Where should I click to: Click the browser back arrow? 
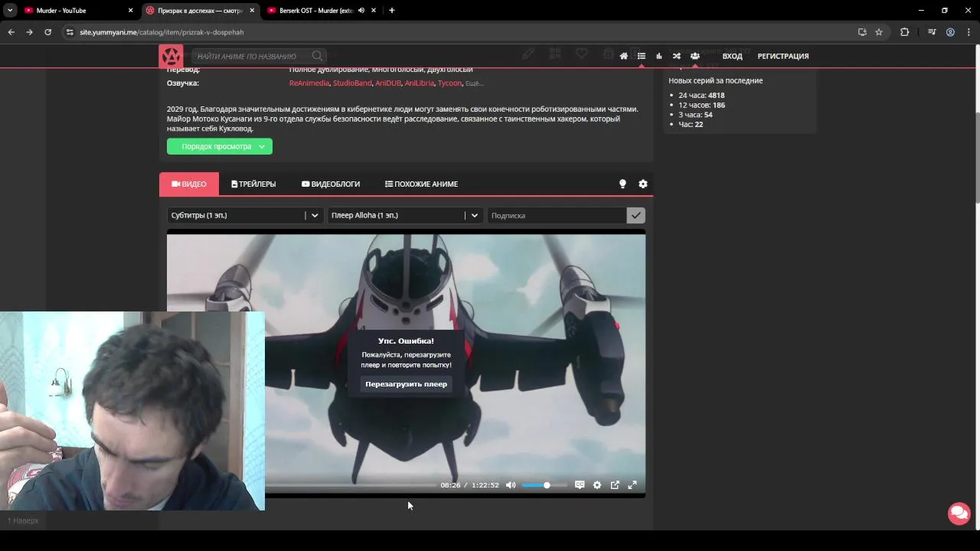11,32
